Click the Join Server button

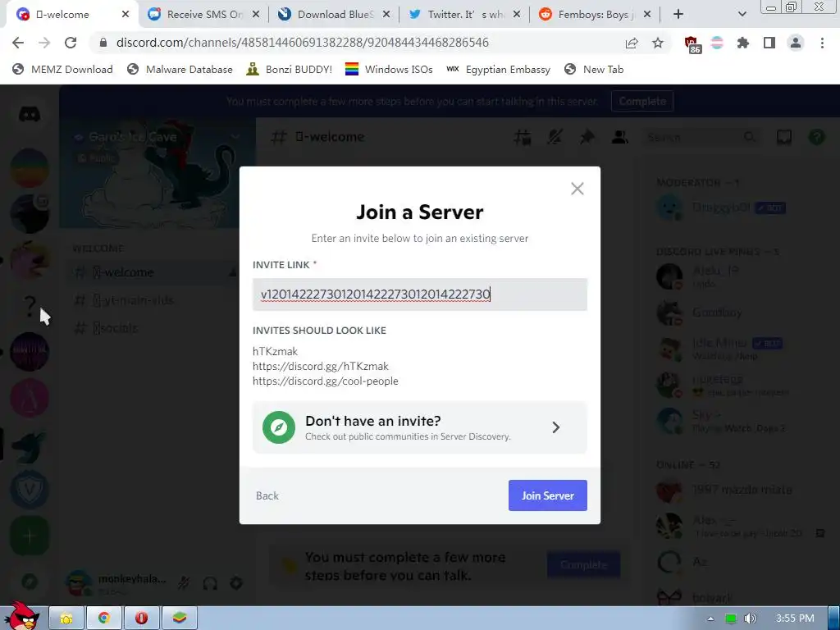point(547,495)
